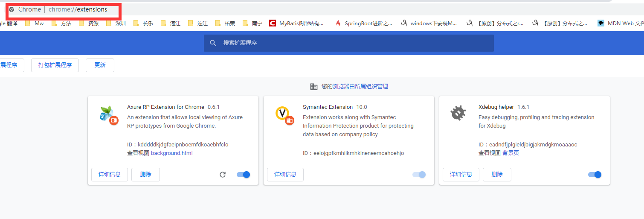Click the chrome://extensions address bar
This screenshot has height=219, width=644.
point(78,9)
